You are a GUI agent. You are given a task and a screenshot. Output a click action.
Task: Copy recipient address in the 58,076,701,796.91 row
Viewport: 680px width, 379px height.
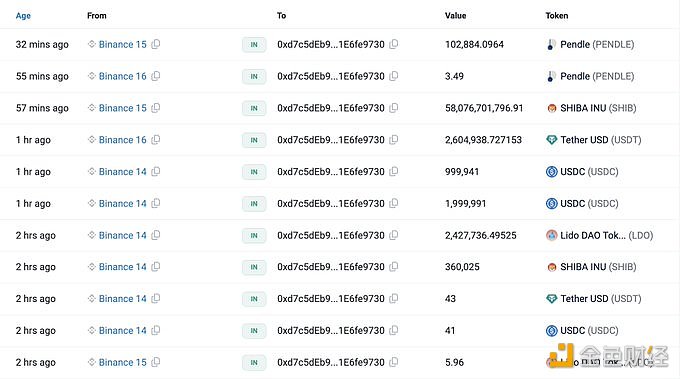(394, 108)
